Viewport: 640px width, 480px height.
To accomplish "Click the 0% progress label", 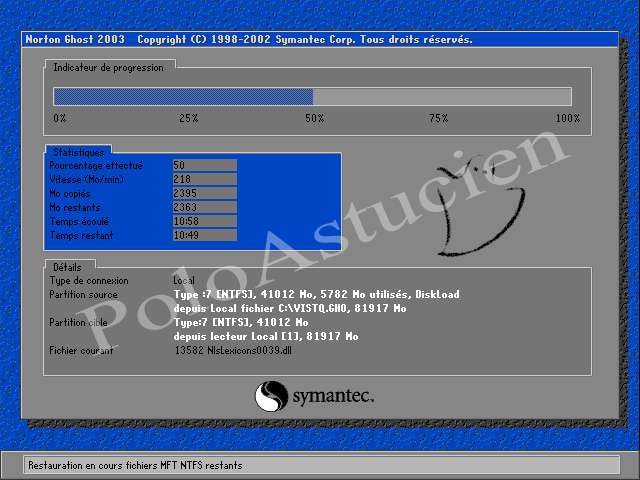I will (x=60, y=118).
